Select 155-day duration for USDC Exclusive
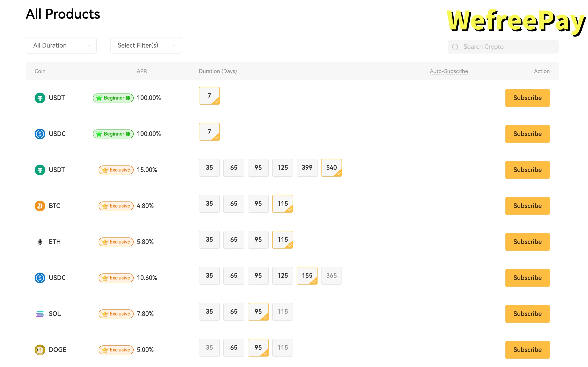This screenshot has height=367, width=588. 307,276
